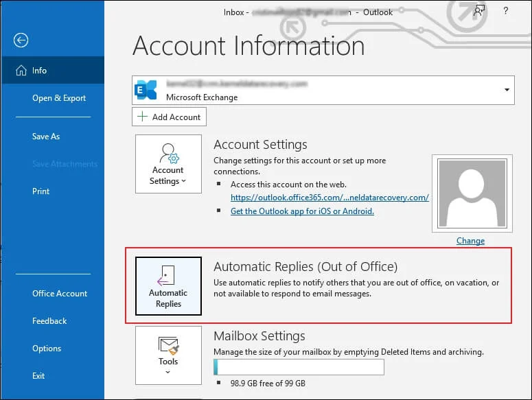Open Office Account settings

point(60,293)
